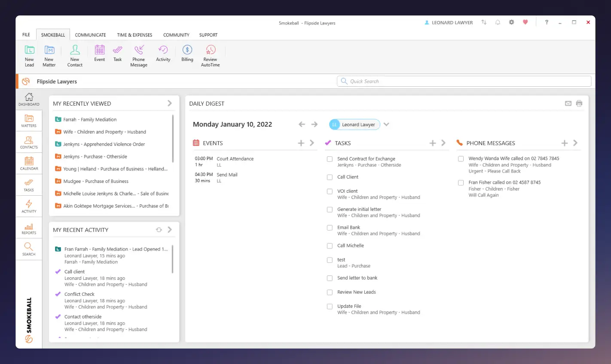Email the Daily Digest
611x364 pixels.
[x=568, y=103]
